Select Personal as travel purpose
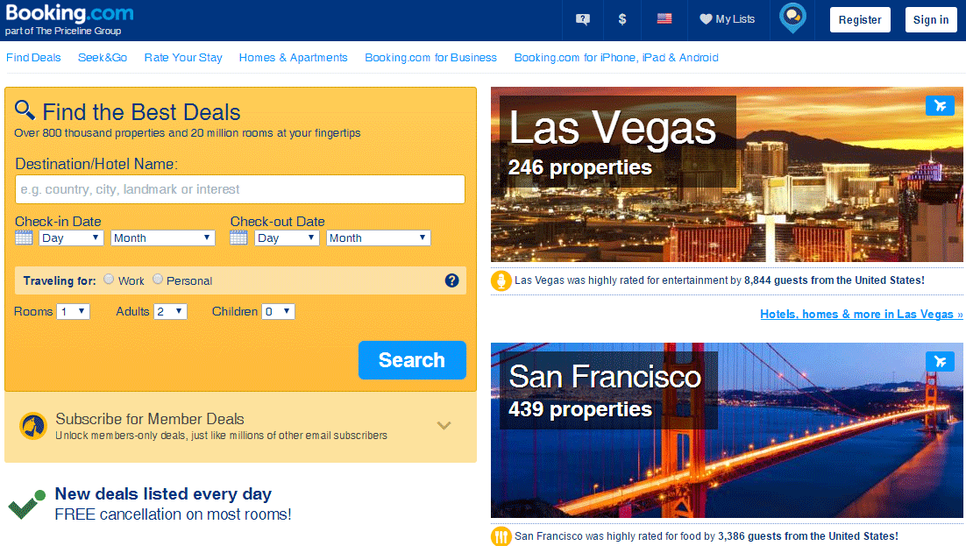This screenshot has height=546, width=966. [158, 279]
